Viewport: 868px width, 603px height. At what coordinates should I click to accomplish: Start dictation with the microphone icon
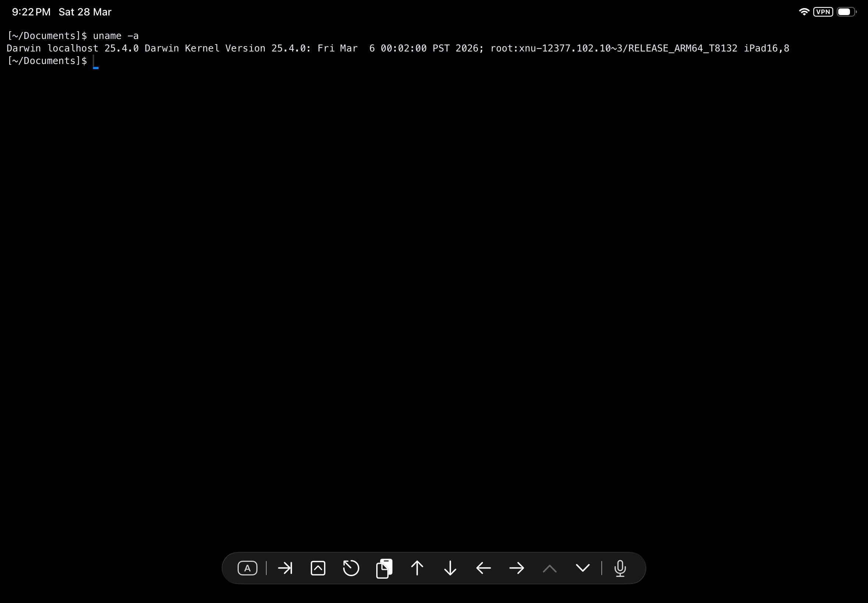tap(620, 568)
